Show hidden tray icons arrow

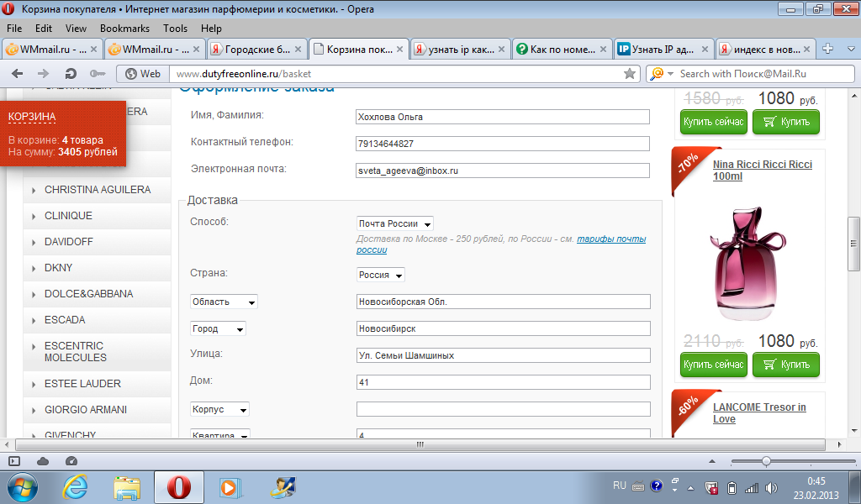click(x=691, y=487)
